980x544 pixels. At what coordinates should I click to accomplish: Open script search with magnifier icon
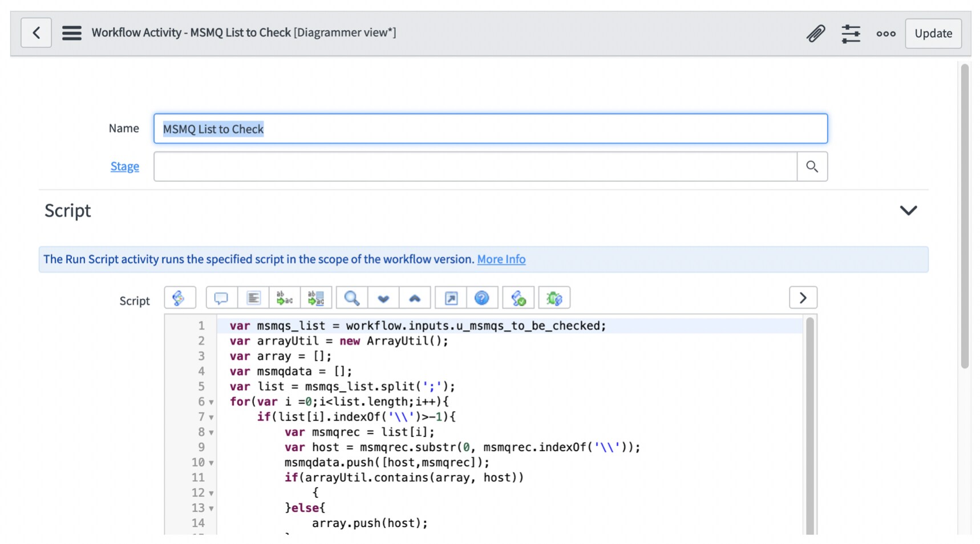[352, 298]
